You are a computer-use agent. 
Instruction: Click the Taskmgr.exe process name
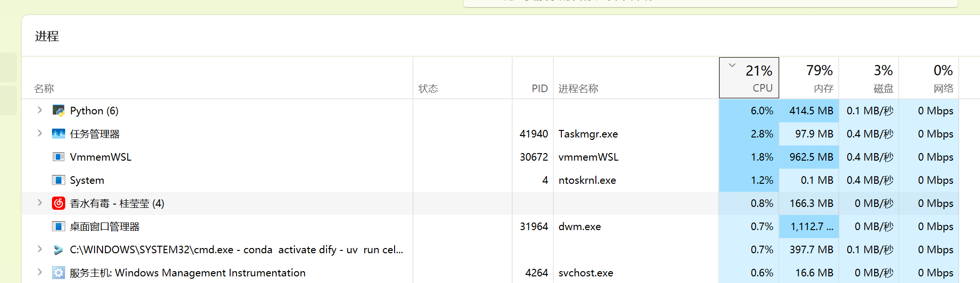(x=588, y=134)
